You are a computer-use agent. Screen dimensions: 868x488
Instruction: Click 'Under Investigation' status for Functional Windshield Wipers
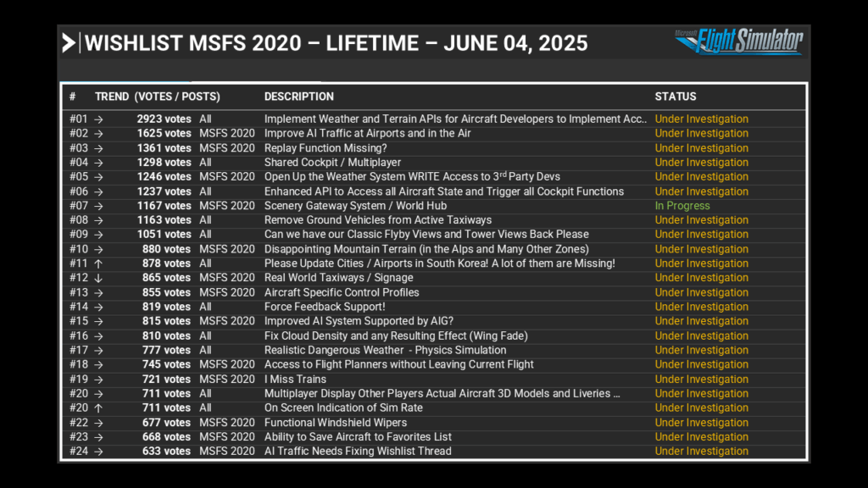pyautogui.click(x=701, y=423)
